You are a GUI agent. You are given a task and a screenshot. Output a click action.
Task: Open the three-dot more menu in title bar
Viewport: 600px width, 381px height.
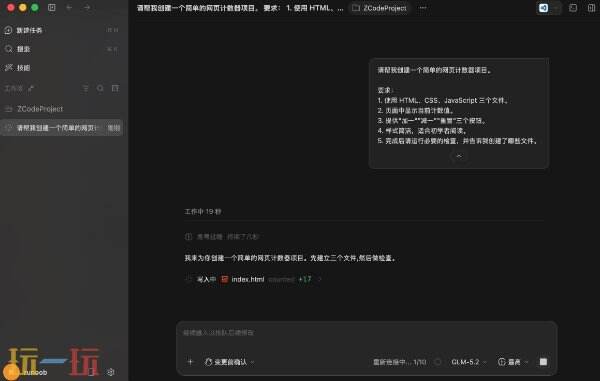click(x=423, y=8)
